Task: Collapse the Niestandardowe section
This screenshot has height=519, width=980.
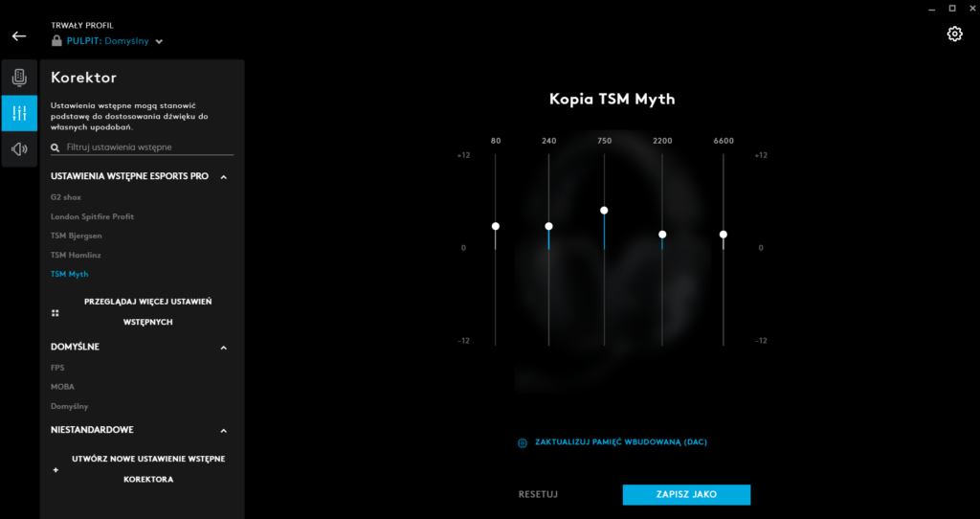Action: click(223, 431)
